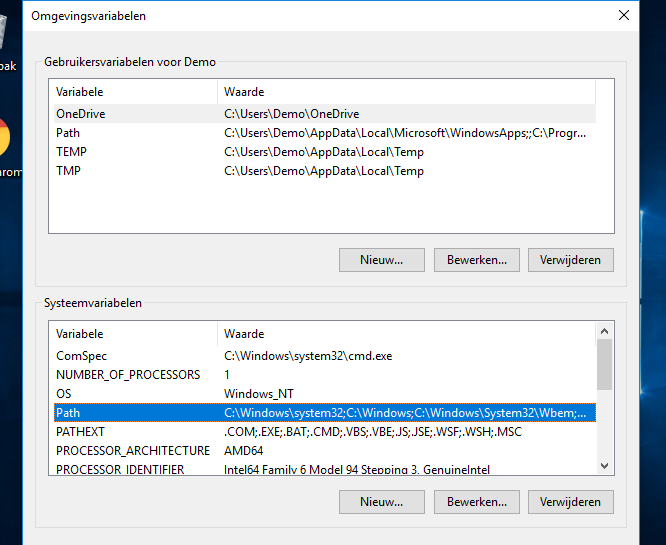This screenshot has height=545, width=666.
Task: Close the Omgevingsvariabelen dialog
Action: tap(624, 15)
